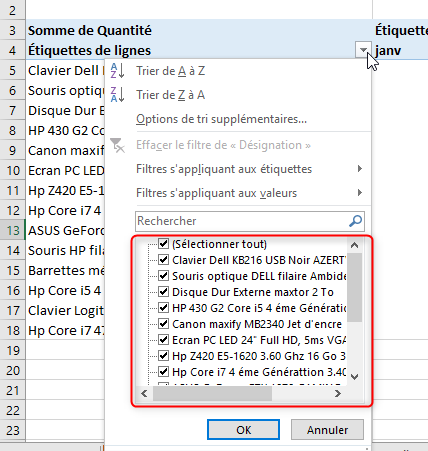Viewport: 428px width, 451px height.
Task: Choose Trier de A à Z
Action: point(170,71)
